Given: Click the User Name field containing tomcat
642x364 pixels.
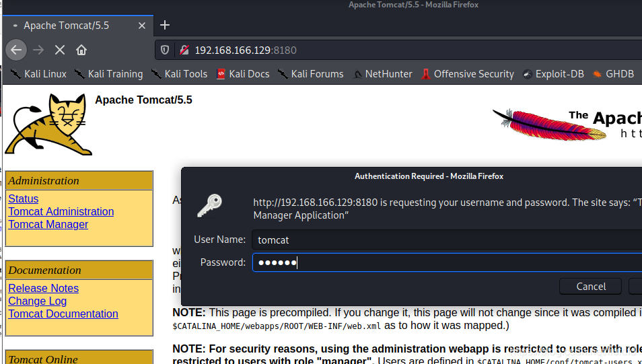Looking at the screenshot, I should coord(447,240).
